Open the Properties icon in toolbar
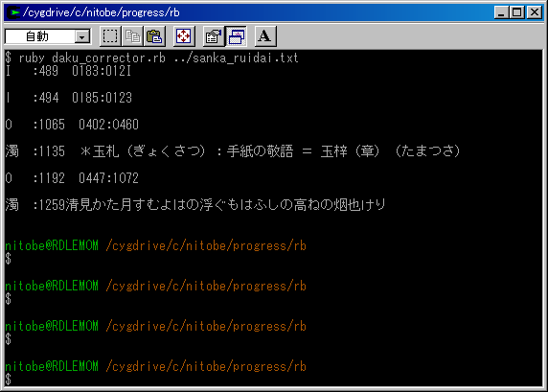 [214, 36]
